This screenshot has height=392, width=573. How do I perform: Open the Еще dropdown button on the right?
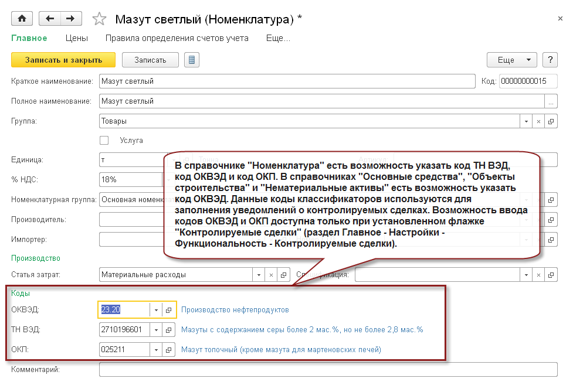[511, 60]
